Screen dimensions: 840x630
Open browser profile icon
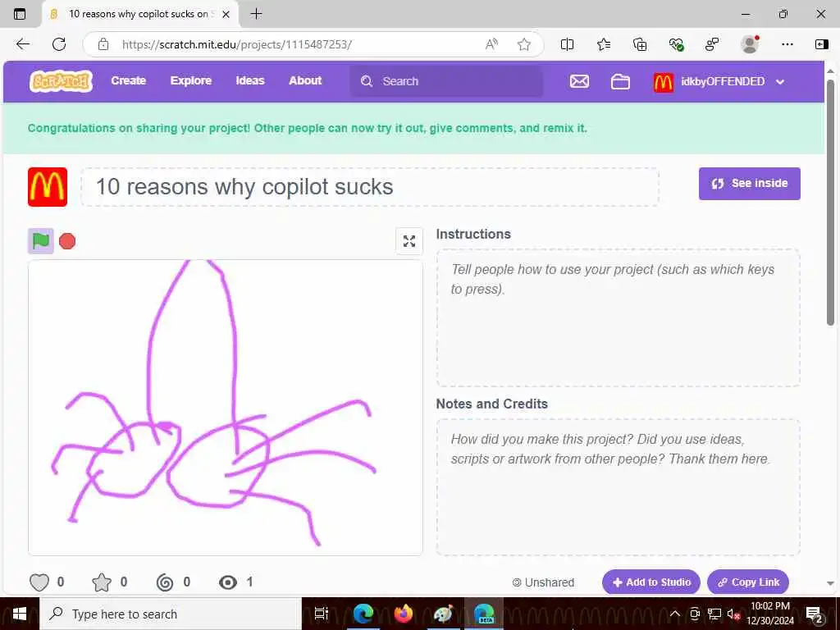(750, 44)
